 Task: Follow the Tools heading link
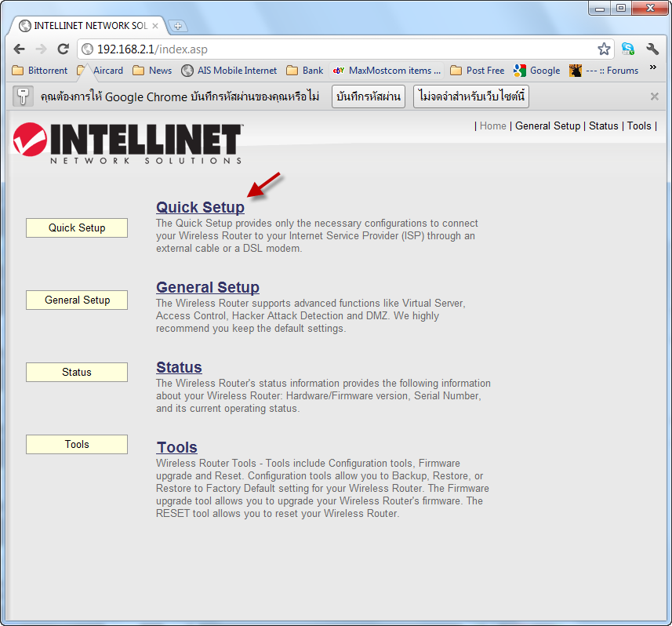tap(176, 447)
